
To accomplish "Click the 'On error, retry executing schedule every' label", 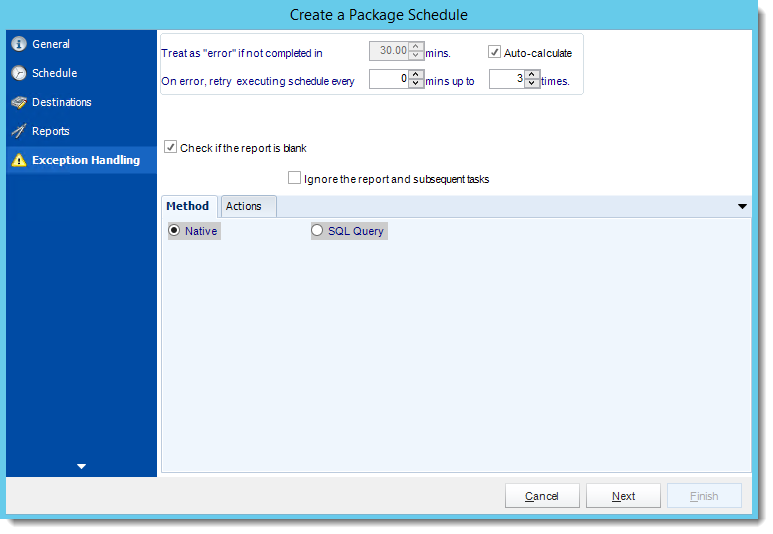I will [258, 81].
